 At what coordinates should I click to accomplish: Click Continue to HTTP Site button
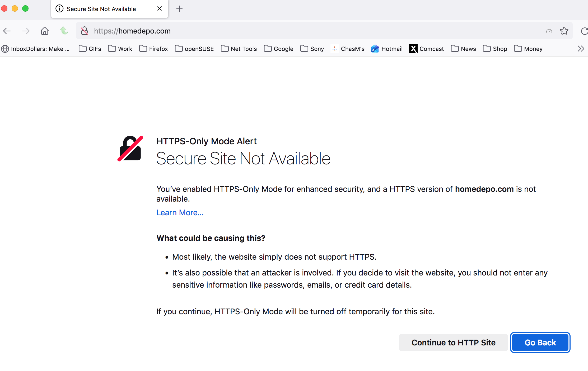coord(453,343)
